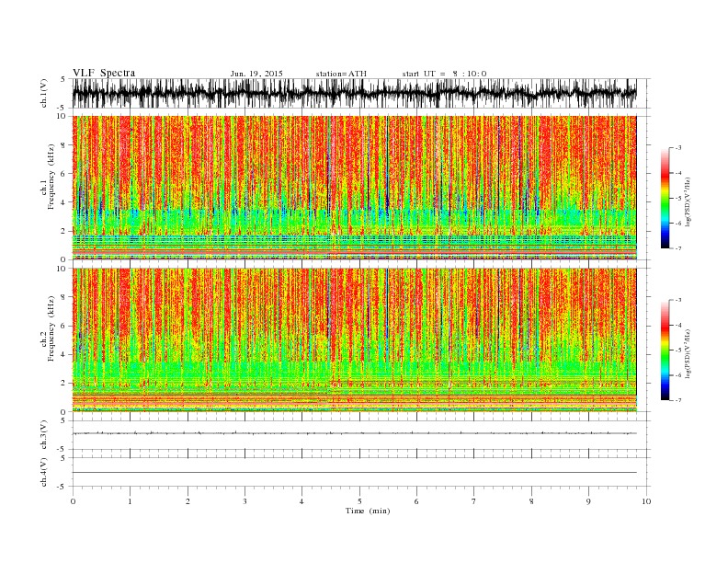Click the "6" tick label on time axis
This screenshot has height=563, width=728.
[417, 501]
